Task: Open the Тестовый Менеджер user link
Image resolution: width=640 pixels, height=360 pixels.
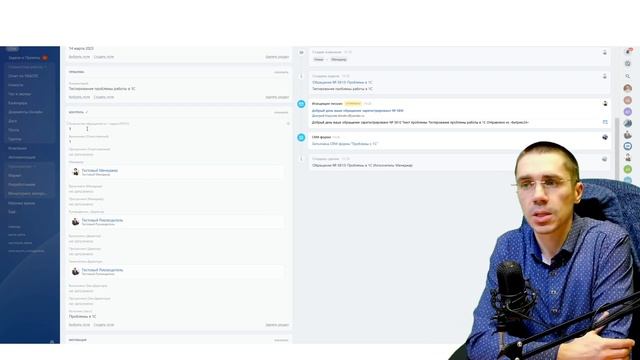Action: [x=100, y=170]
